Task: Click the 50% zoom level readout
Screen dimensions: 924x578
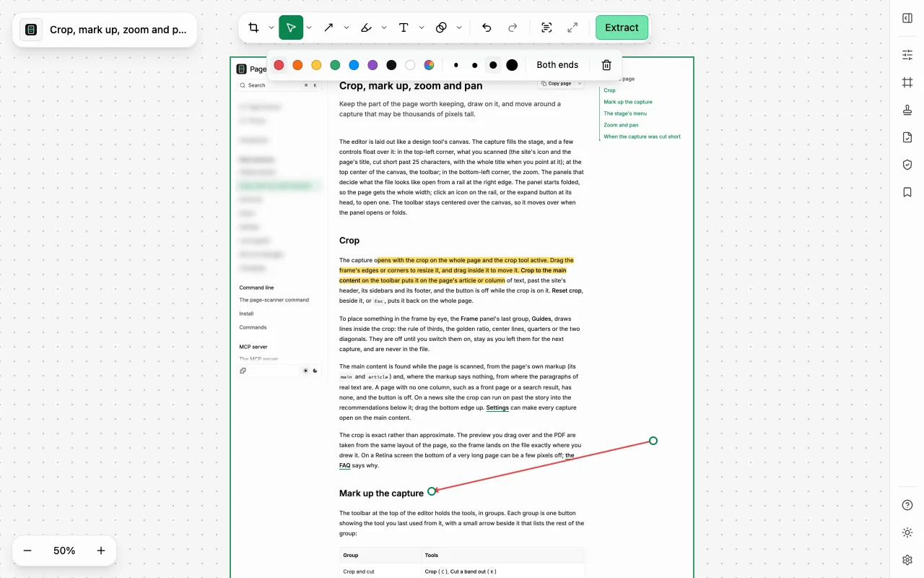Action: (x=64, y=551)
